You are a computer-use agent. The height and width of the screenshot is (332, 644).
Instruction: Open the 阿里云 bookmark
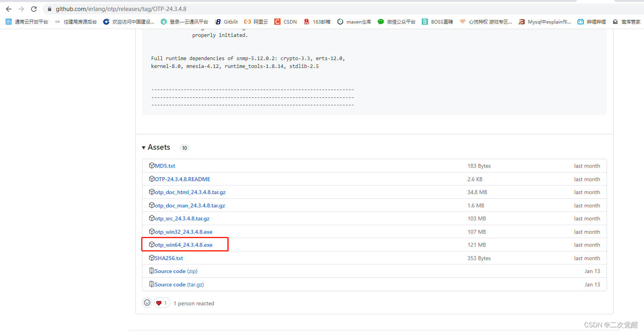[x=256, y=22]
